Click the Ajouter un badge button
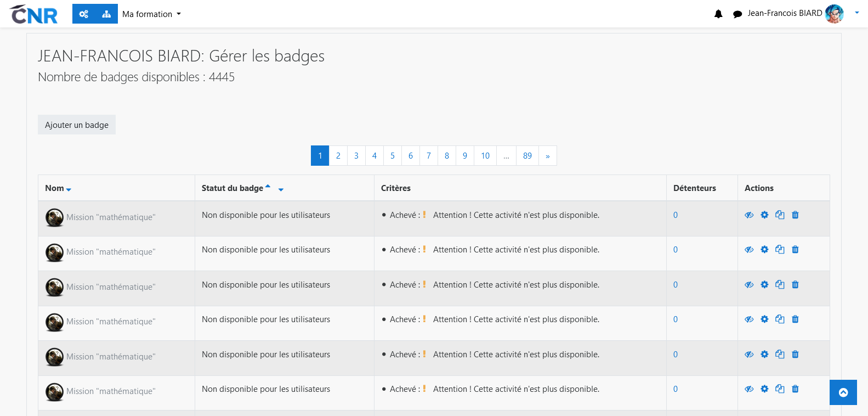Viewport: 868px width, 416px height. click(77, 125)
